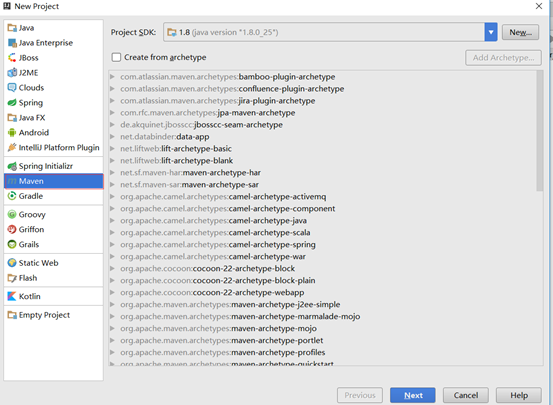Pick the Clouds project icon
The width and height of the screenshot is (553, 405).
tap(12, 87)
